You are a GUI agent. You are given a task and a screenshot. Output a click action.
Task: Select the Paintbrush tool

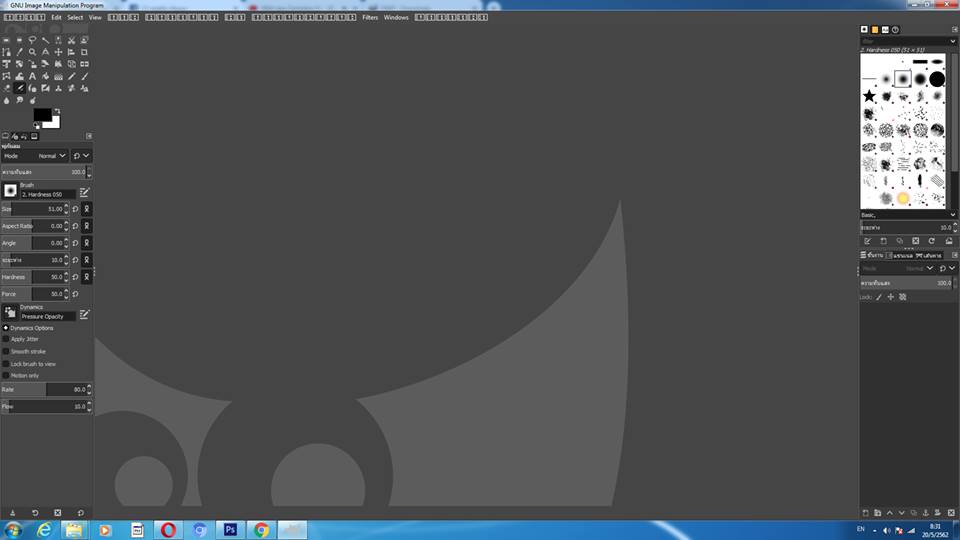[84, 77]
